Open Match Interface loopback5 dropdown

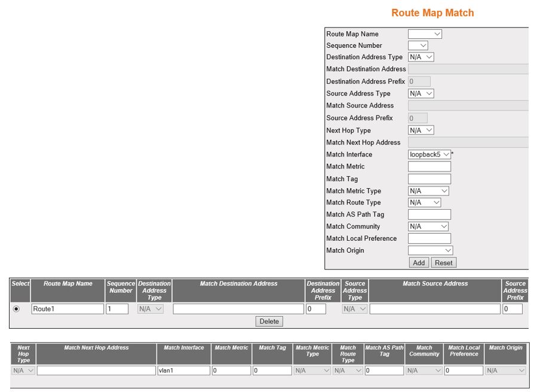click(429, 154)
